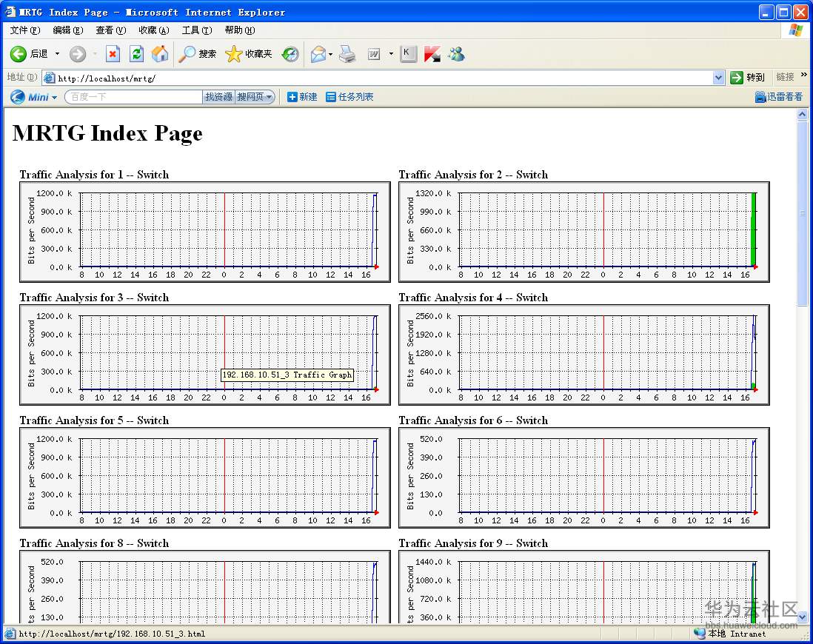The height and width of the screenshot is (644, 813).
Task: Click the 任务列表 task list button
Action: (349, 97)
